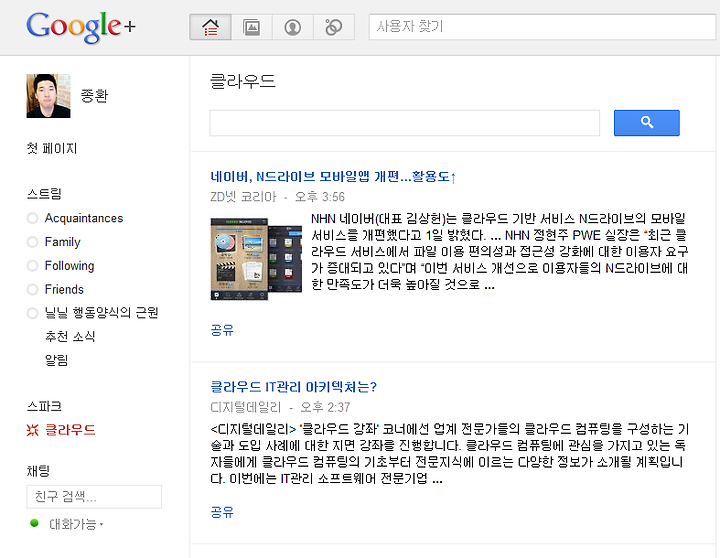
Task: Select the Acquaintances circle radio
Action: tap(32, 218)
